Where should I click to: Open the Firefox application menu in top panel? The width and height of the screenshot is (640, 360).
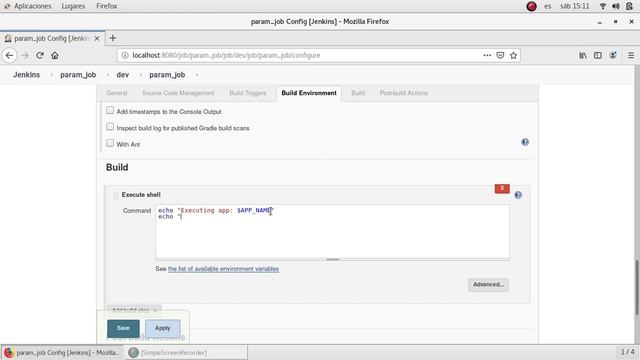click(x=107, y=6)
